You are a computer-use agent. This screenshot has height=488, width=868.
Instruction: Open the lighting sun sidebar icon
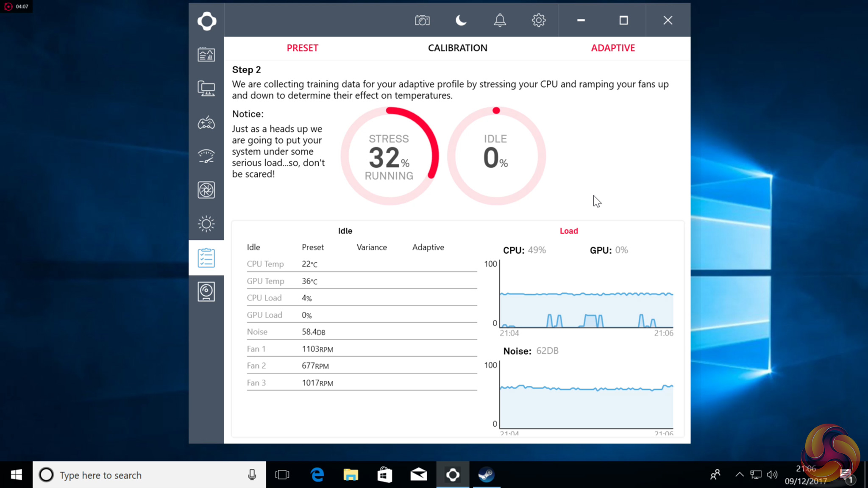coord(206,224)
